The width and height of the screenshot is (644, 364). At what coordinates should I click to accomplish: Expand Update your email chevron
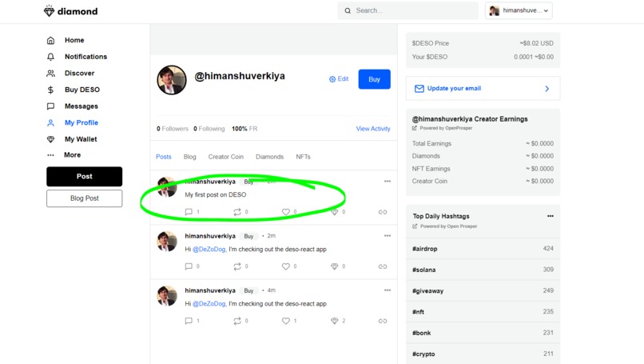point(547,89)
